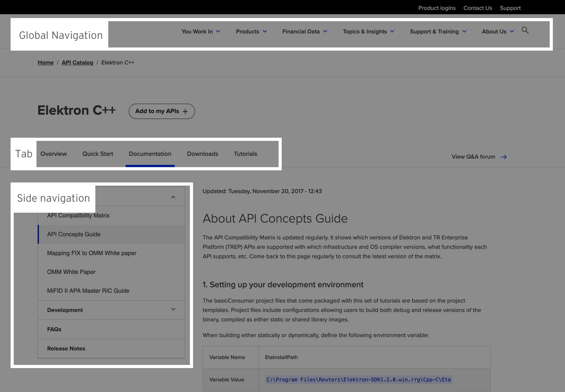The width and height of the screenshot is (565, 392).
Task: Open Release Notes in side navigation
Action: pos(66,348)
